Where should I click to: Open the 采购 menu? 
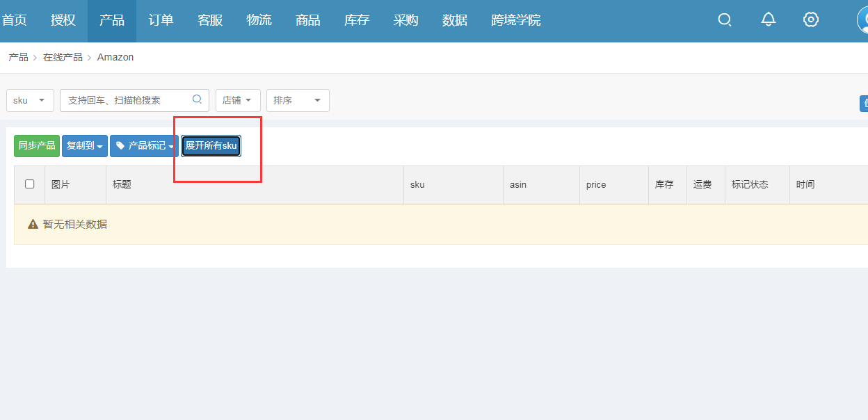click(x=405, y=20)
